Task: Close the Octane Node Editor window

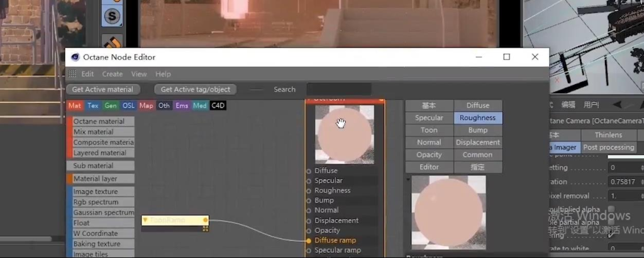Action: (x=535, y=57)
